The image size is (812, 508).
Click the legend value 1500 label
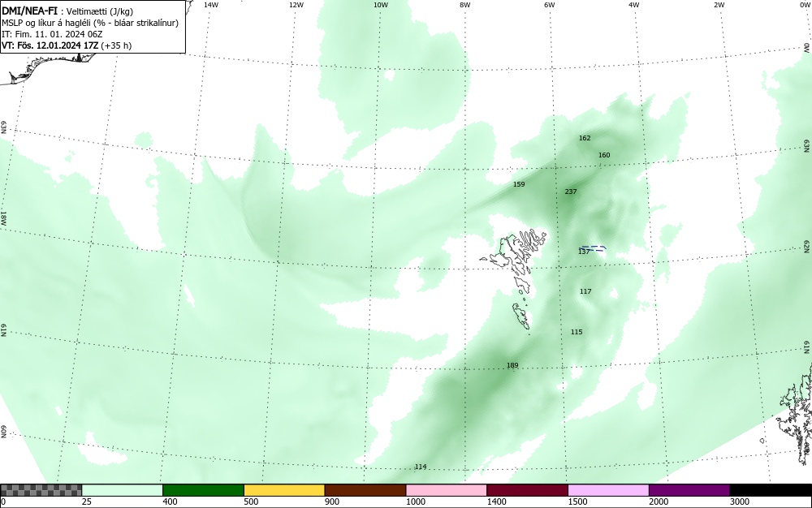577,502
